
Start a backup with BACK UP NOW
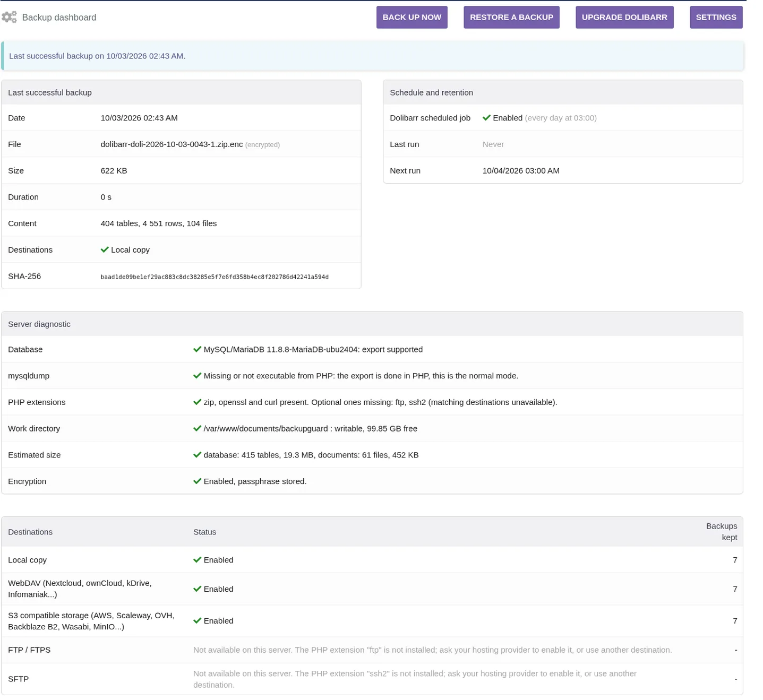(x=412, y=17)
